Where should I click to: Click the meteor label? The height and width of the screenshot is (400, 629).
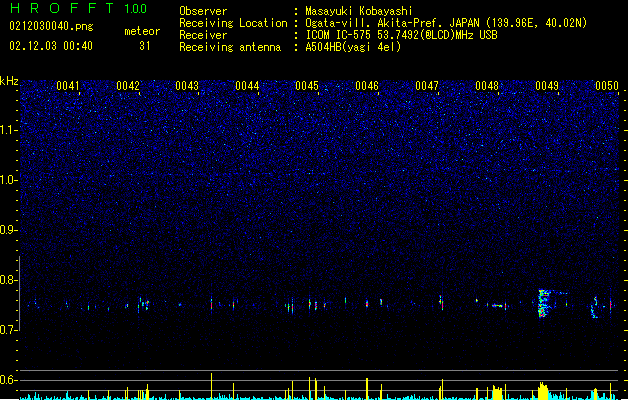coord(142,31)
